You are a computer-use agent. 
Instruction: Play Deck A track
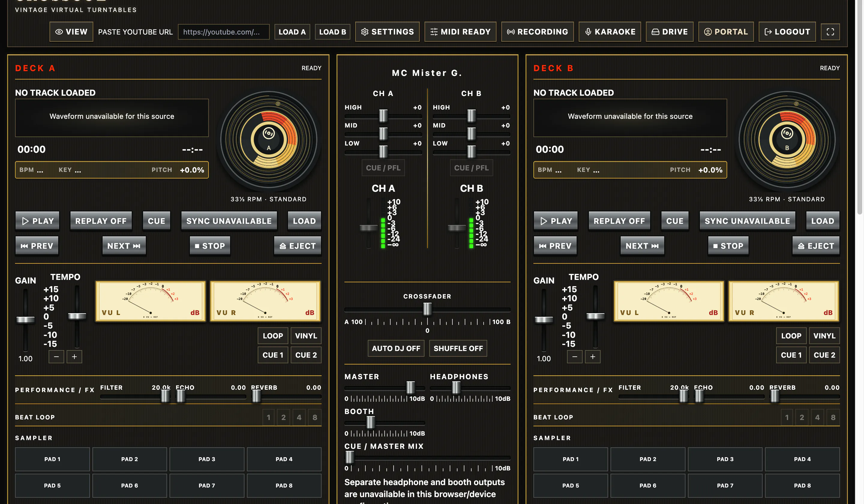pos(37,221)
